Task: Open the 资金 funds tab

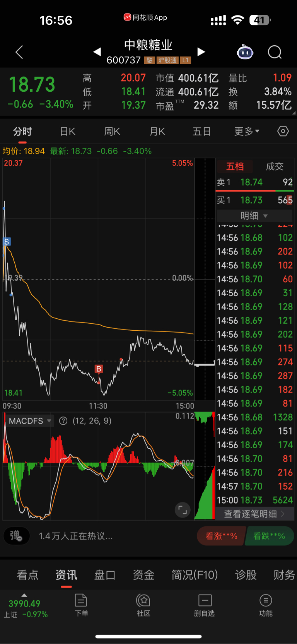Action: tap(143, 575)
